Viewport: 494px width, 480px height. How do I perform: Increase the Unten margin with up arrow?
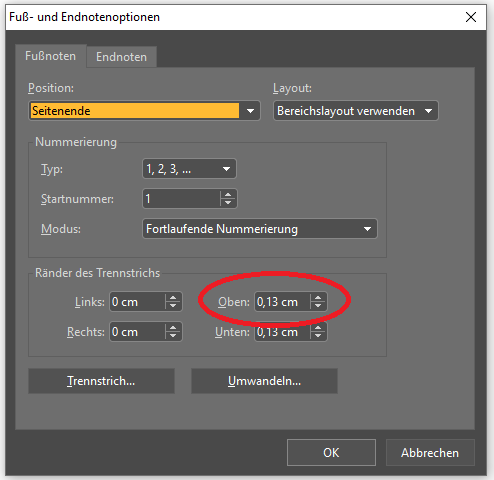[x=318, y=328]
